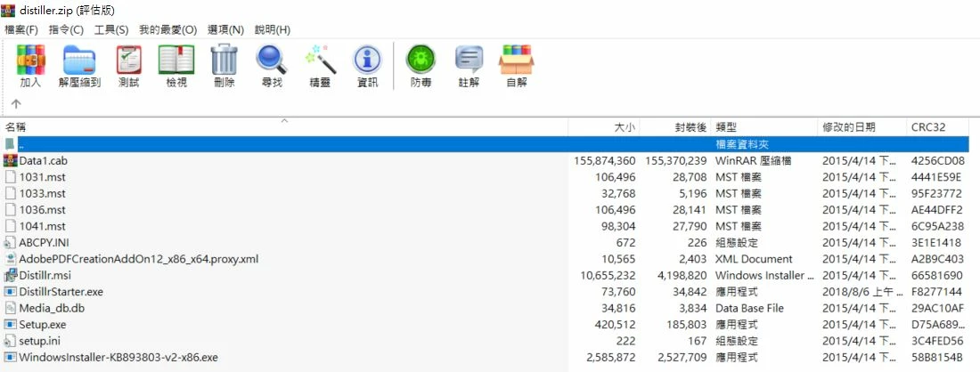Click the WindowsInstaller-KB893803 exe icon
Image resolution: width=980 pixels, height=372 pixels.
(11, 357)
